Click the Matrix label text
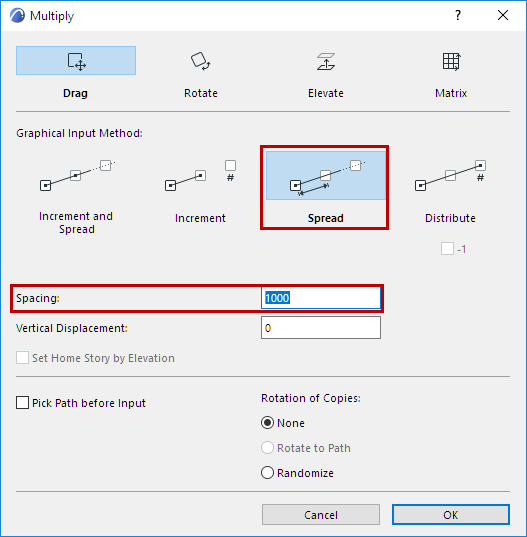 (x=451, y=93)
